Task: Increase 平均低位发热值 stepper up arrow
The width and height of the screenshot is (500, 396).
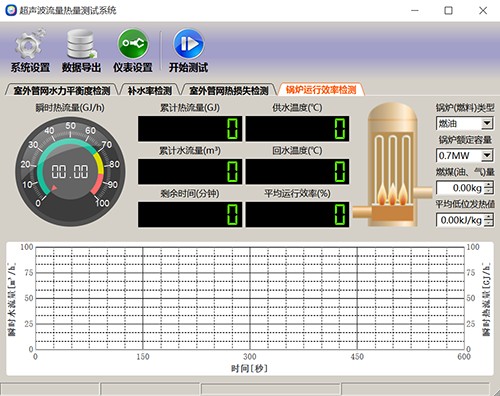Action: (x=489, y=217)
